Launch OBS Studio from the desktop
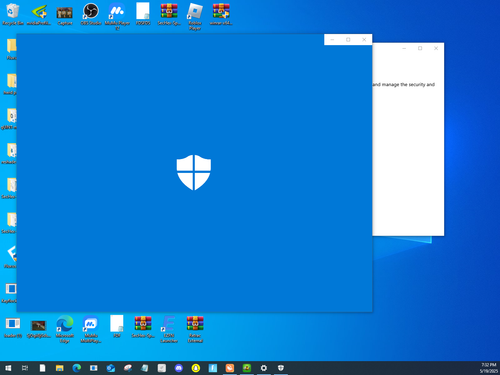The image size is (500, 375). pyautogui.click(x=91, y=14)
